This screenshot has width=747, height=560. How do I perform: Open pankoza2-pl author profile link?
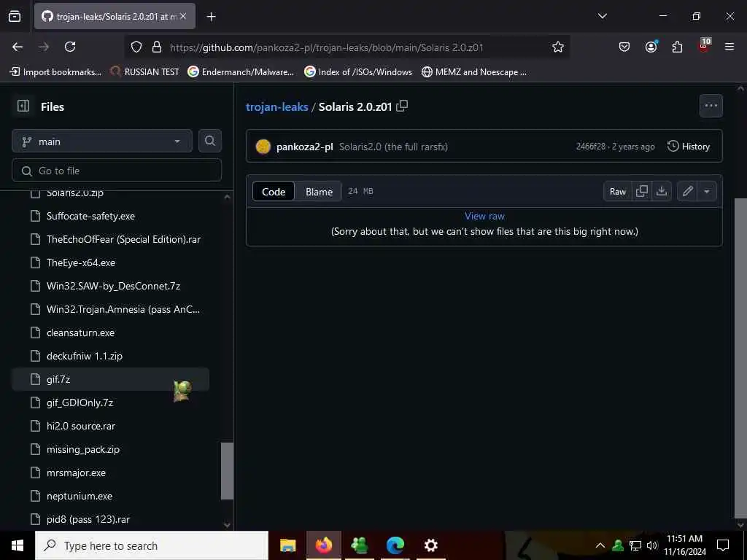[x=304, y=146]
